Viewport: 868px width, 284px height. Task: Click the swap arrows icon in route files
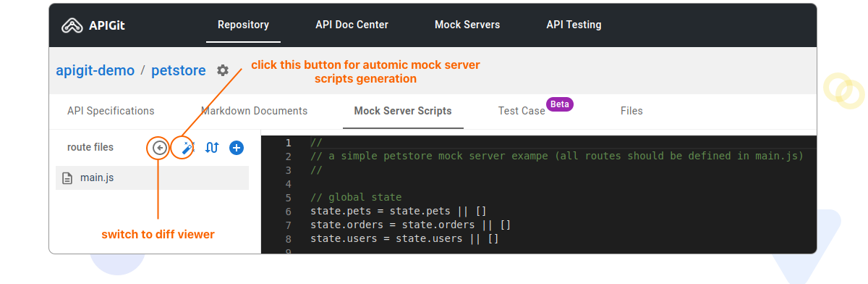[211, 148]
